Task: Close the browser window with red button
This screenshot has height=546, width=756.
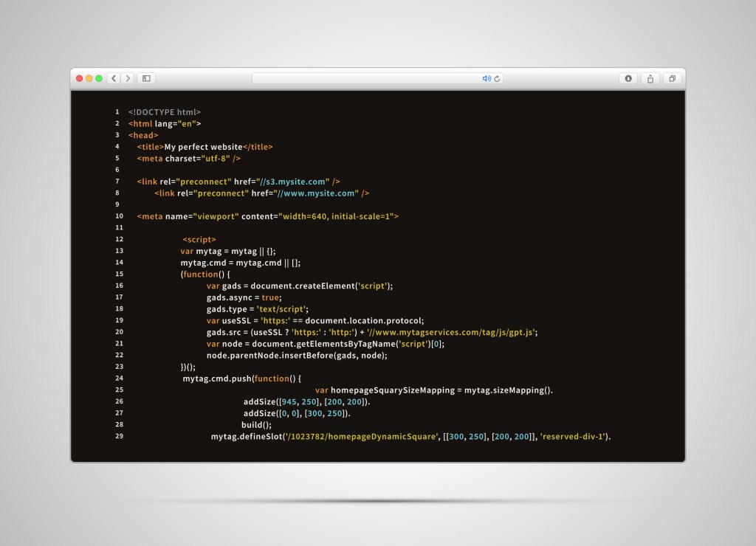Action: click(x=80, y=78)
